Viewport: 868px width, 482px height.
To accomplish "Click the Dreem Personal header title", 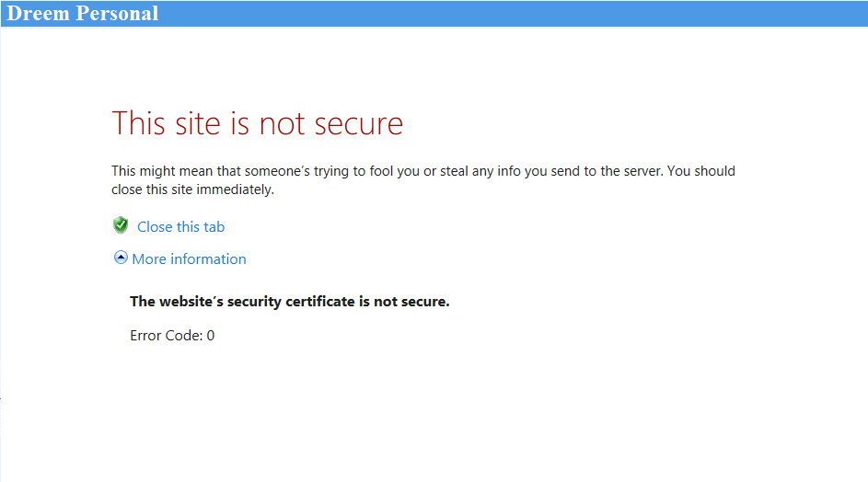I will pyautogui.click(x=83, y=14).
